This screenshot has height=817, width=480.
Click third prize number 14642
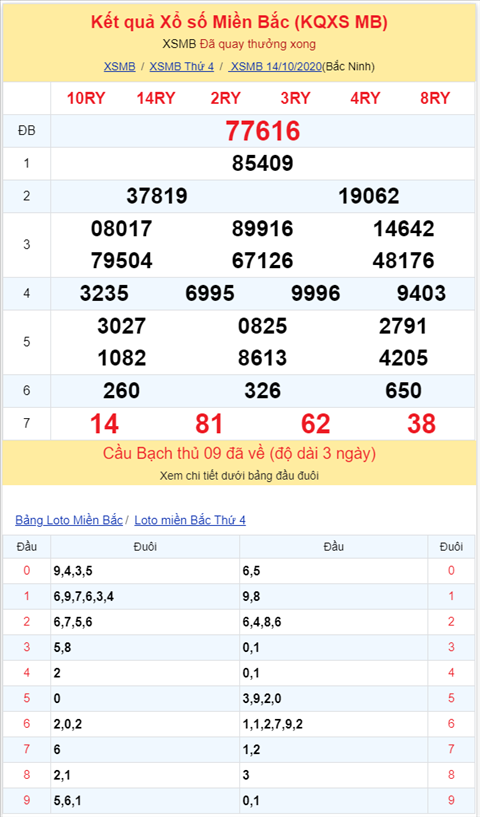(x=403, y=229)
